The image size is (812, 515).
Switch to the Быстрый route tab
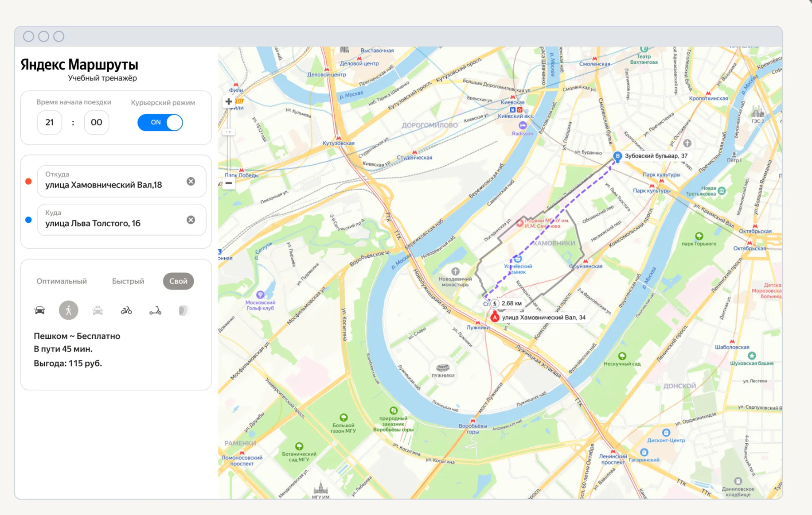pos(128,281)
